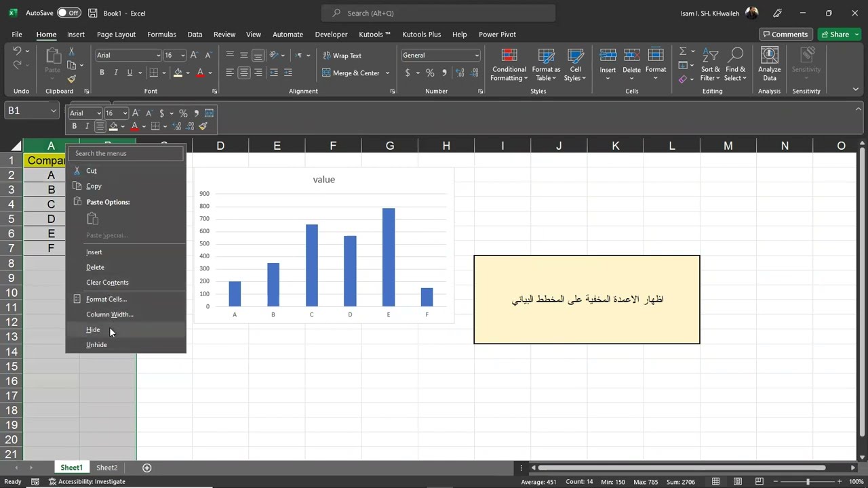Screen dimensions: 868x488
Task: Click the ribbon Top Align icon
Action: [x=230, y=55]
